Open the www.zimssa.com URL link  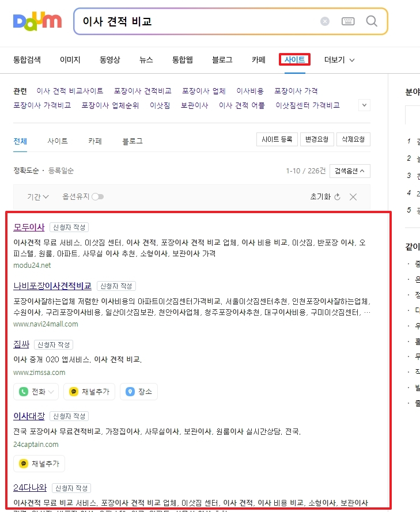pyautogui.click(x=39, y=372)
